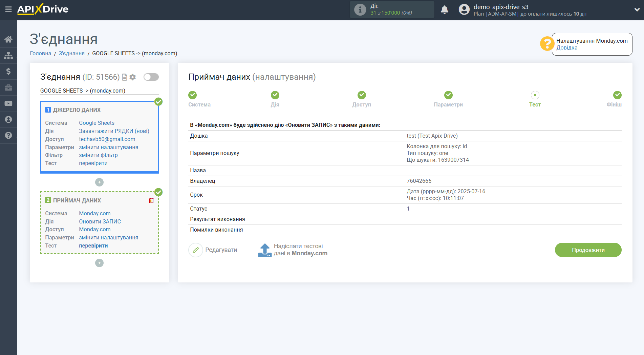Open the Довідка link

tap(567, 48)
